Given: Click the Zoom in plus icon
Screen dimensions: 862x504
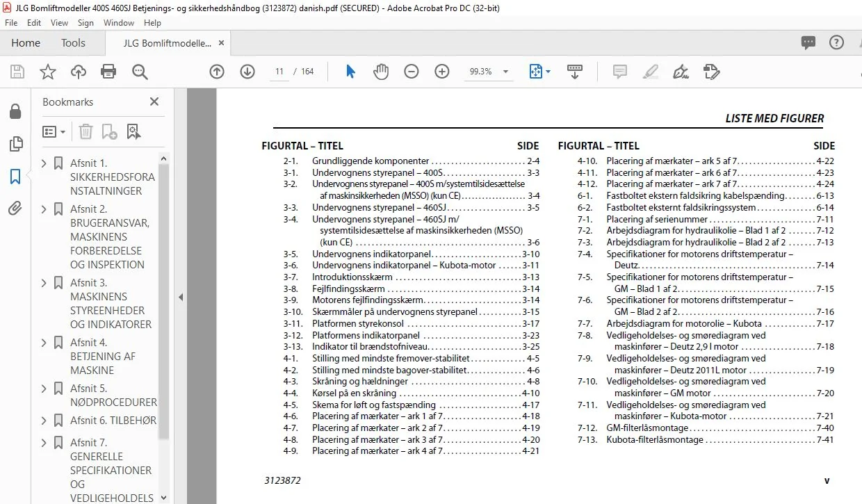Looking at the screenshot, I should (442, 72).
